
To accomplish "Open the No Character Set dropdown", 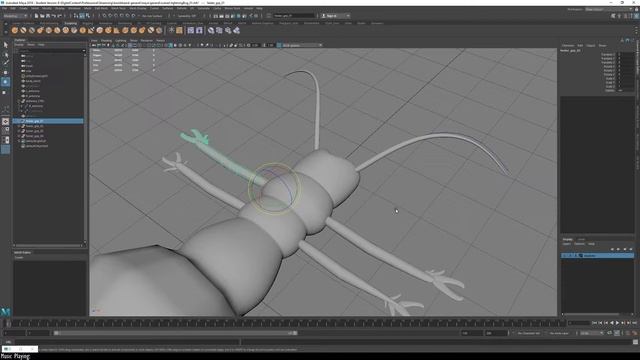I will [x=529, y=333].
